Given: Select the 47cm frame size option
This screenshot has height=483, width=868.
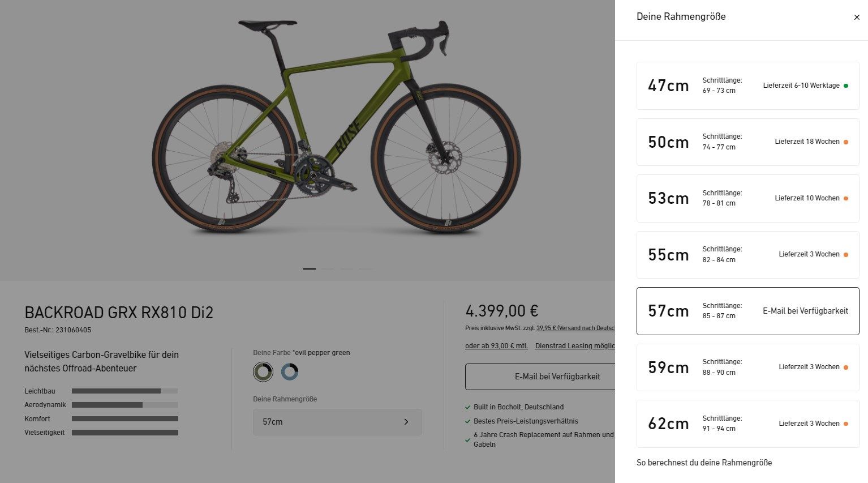Looking at the screenshot, I should [747, 86].
